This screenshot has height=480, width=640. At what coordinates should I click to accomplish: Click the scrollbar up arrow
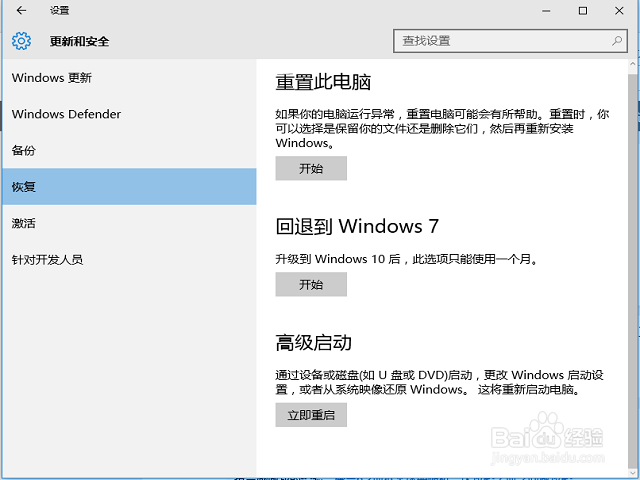pos(633,64)
